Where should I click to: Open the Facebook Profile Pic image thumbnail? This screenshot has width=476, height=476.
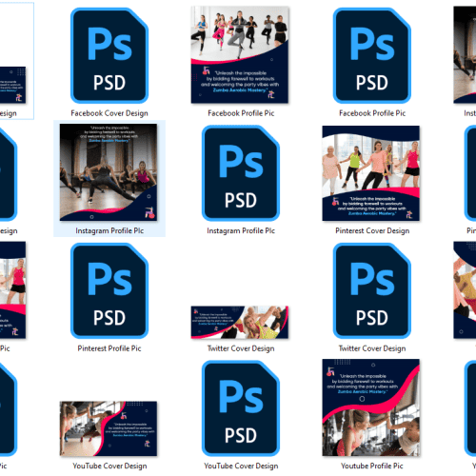click(x=240, y=55)
